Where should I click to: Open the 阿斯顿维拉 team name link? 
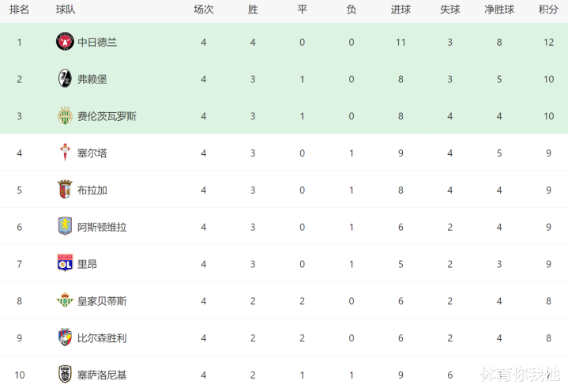102,227
